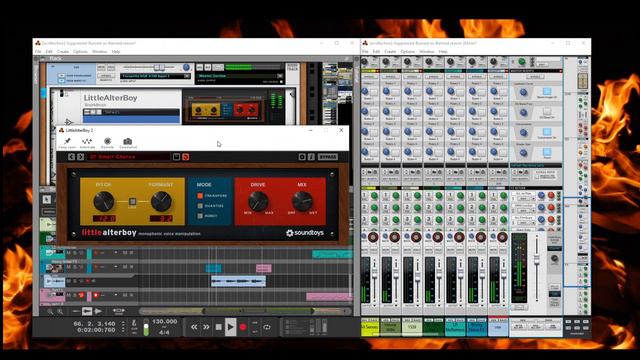Click the tempo value 130.000

point(164,322)
